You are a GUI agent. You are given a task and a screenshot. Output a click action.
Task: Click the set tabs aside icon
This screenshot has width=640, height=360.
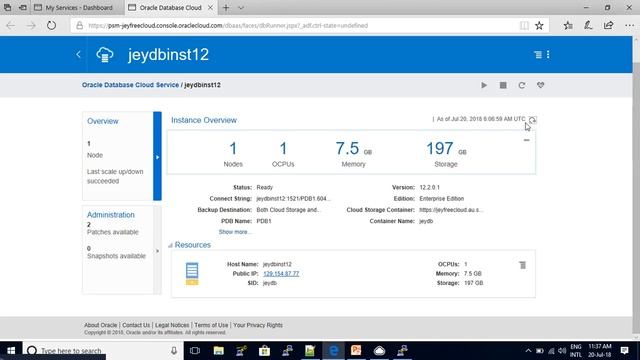pos(23,7)
